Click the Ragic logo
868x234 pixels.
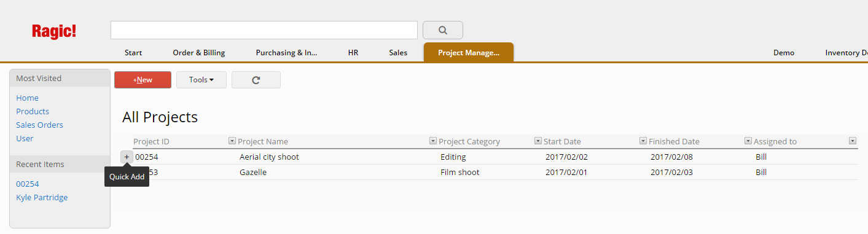(54, 32)
